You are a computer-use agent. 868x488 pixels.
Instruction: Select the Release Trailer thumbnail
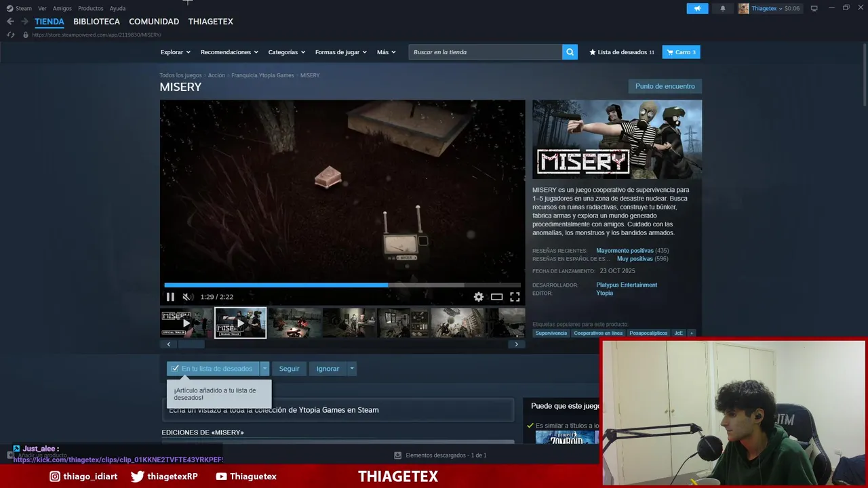click(x=241, y=323)
